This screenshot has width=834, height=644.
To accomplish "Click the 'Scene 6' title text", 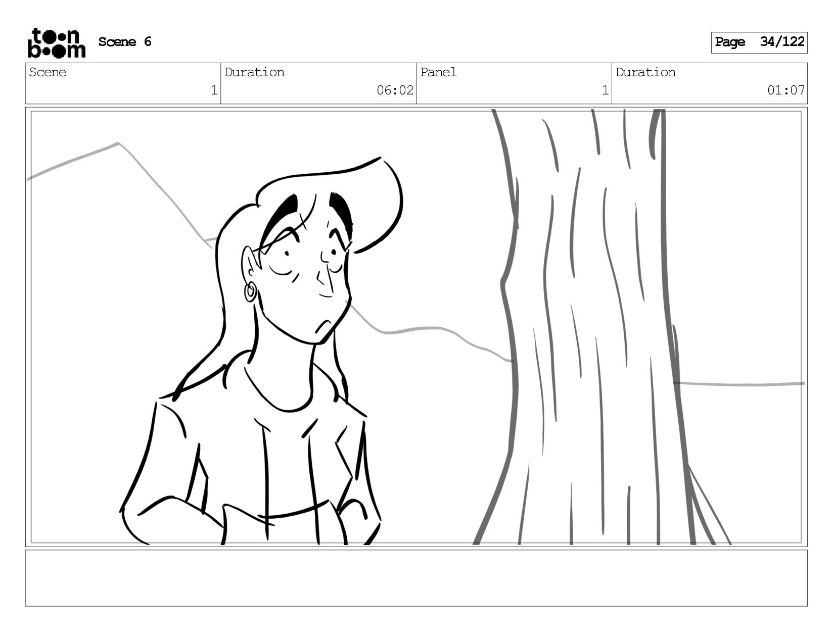I will pyautogui.click(x=125, y=42).
